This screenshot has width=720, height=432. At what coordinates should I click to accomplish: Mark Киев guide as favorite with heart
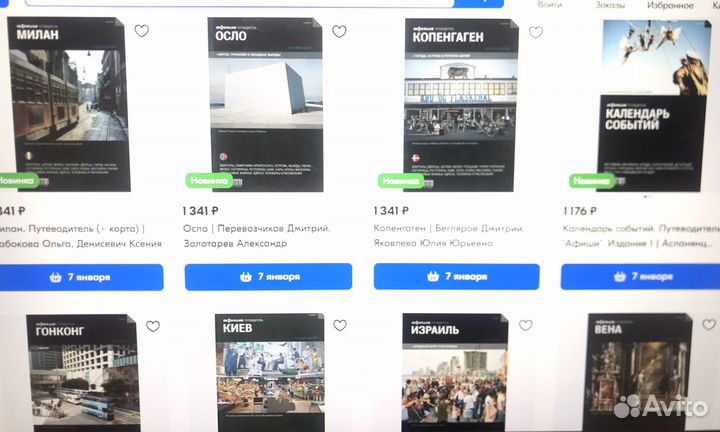coord(340,325)
